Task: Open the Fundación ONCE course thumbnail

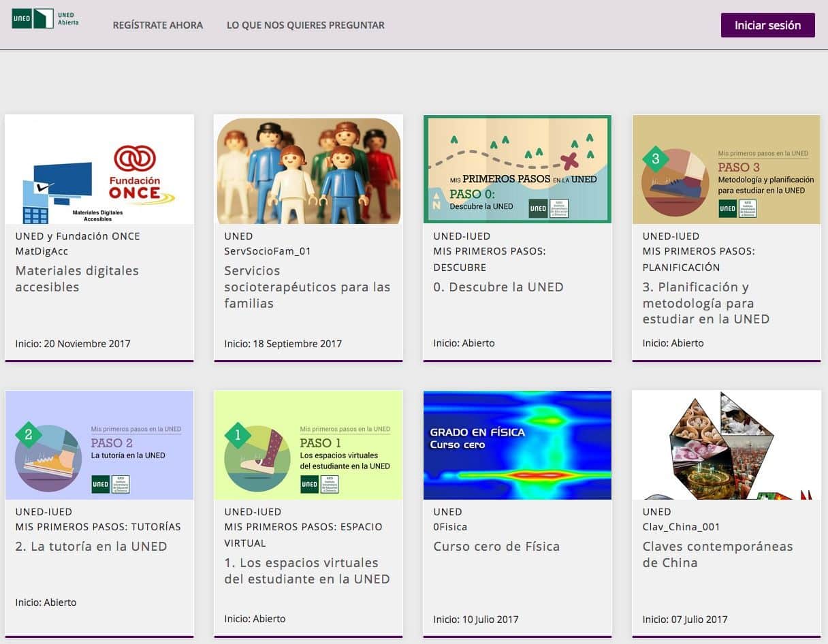Action: [x=99, y=170]
